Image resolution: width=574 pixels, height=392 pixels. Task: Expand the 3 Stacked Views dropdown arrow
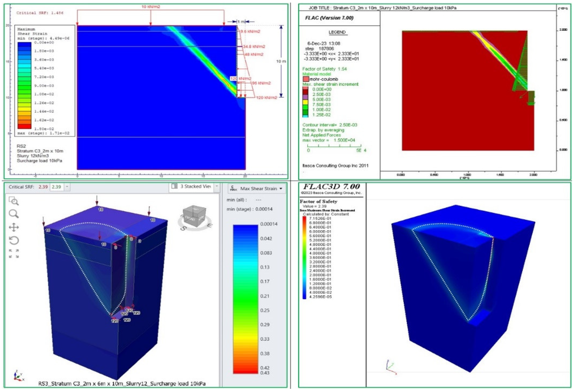(217, 186)
